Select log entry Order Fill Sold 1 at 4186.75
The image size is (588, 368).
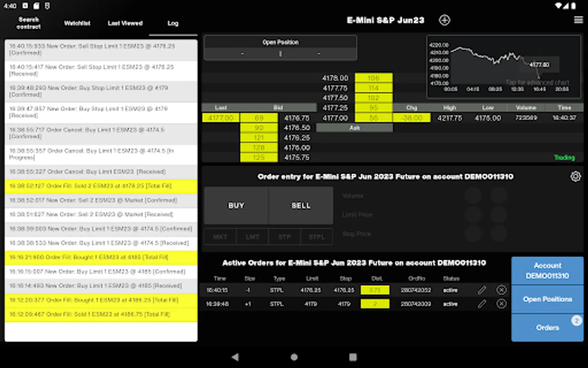click(x=101, y=314)
